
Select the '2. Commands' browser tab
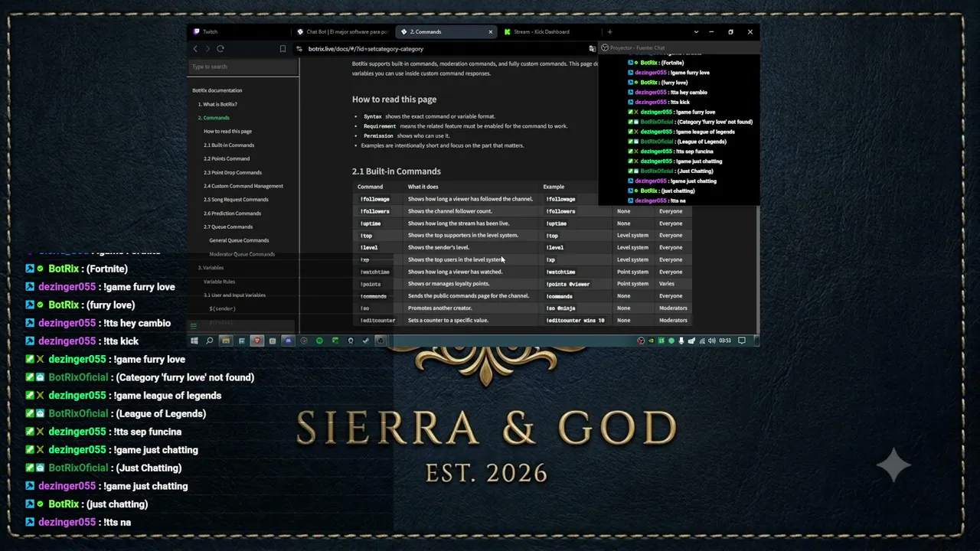[447, 32]
